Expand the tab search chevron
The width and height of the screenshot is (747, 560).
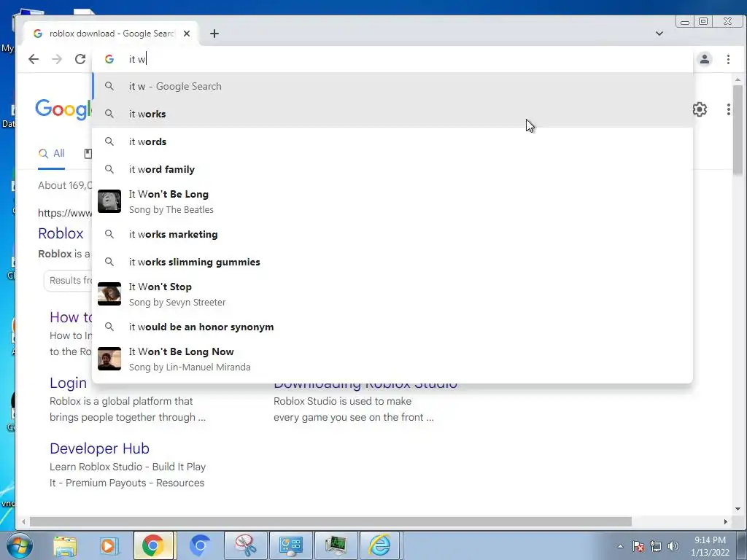pyautogui.click(x=659, y=34)
